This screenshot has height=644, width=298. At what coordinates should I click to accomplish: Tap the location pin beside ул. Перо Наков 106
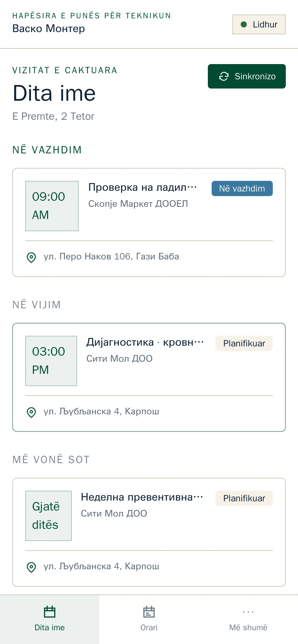tap(31, 258)
